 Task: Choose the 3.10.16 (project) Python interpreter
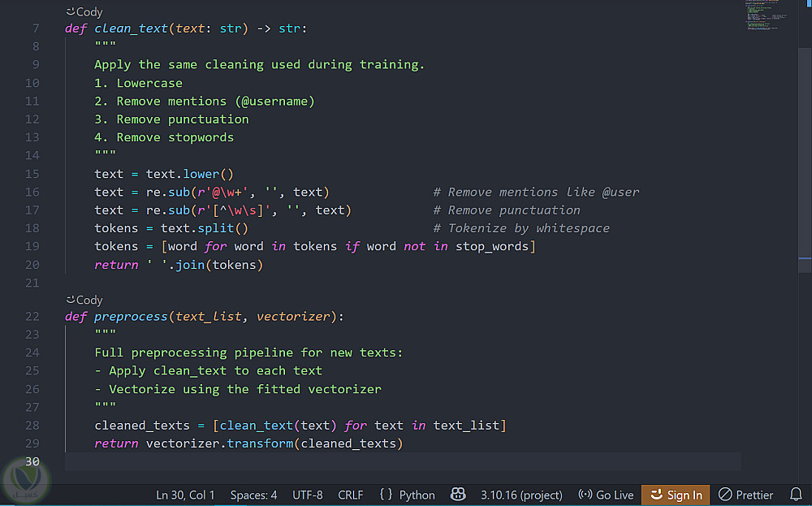521,495
